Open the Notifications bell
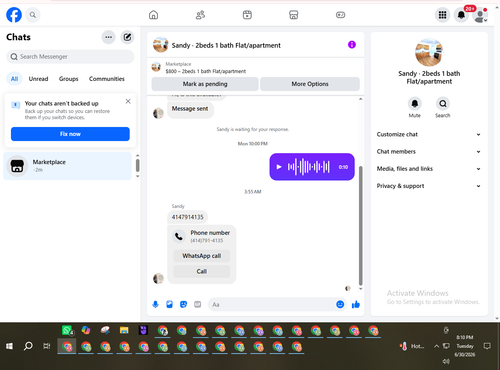 click(x=461, y=15)
